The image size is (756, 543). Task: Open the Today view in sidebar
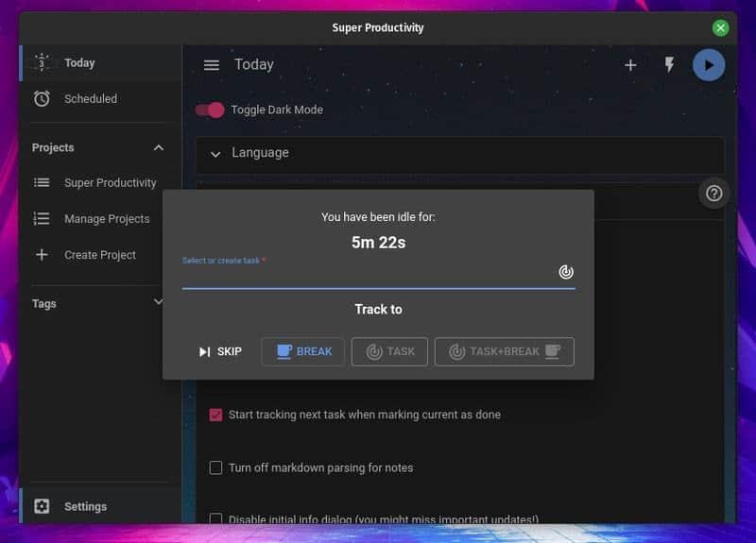click(x=79, y=62)
